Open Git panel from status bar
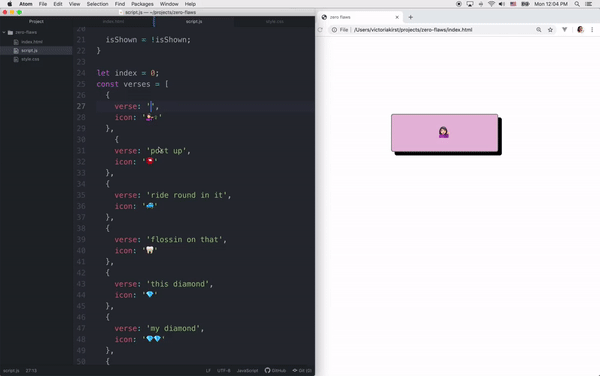Image resolution: width=600 pixels, height=376 pixels. click(302, 371)
